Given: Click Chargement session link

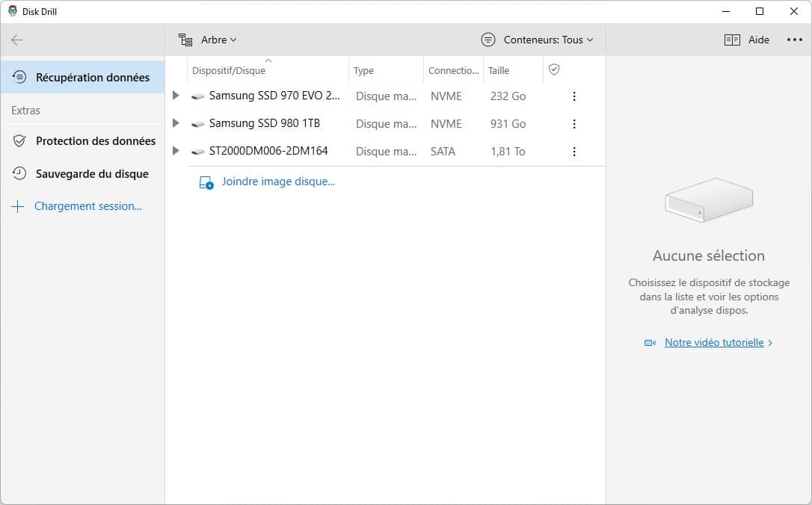Looking at the screenshot, I should click(88, 206).
